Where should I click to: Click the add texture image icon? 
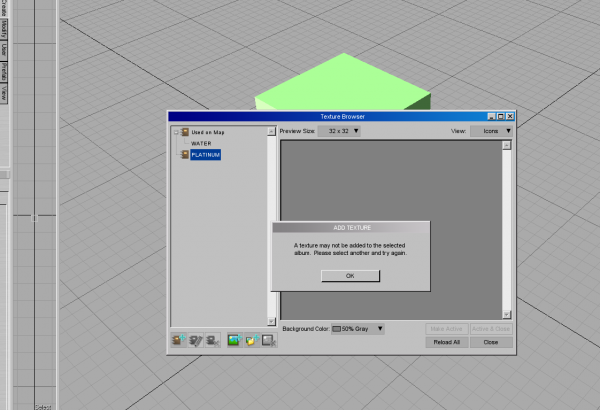coord(234,341)
